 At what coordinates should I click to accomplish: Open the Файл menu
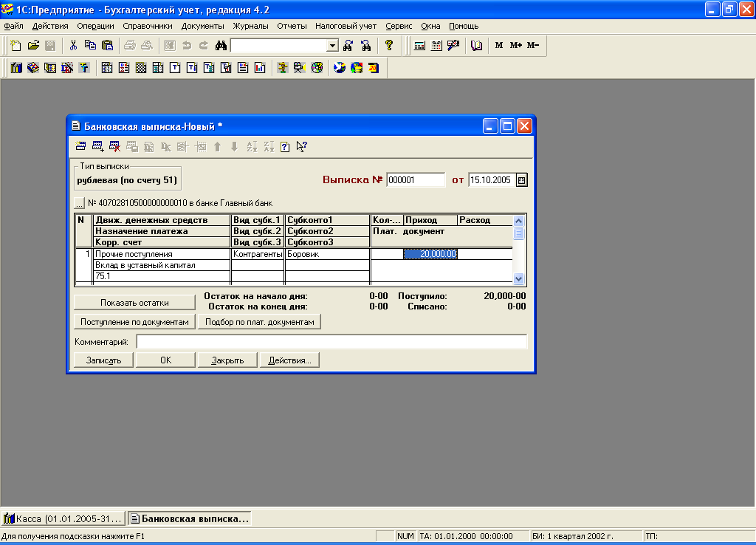[13, 26]
